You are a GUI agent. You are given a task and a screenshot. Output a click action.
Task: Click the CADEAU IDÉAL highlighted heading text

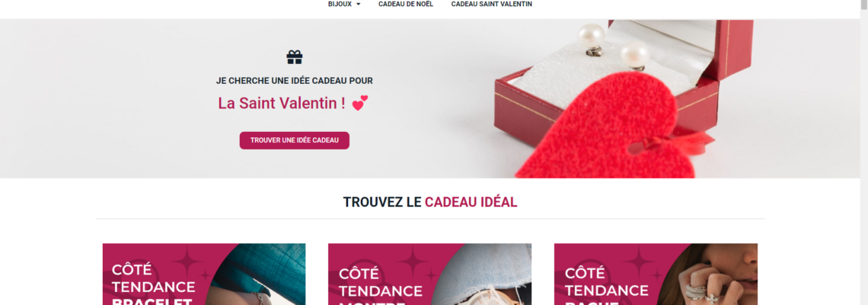471,202
